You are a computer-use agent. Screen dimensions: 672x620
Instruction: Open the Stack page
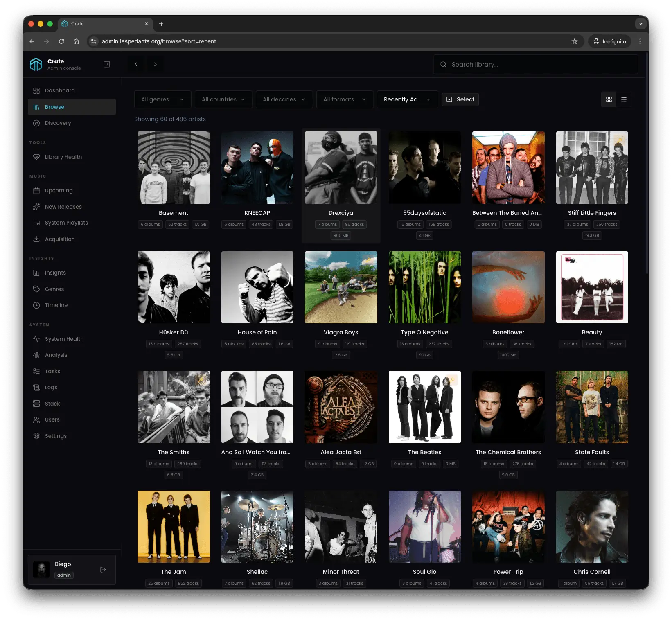[x=72, y=404]
